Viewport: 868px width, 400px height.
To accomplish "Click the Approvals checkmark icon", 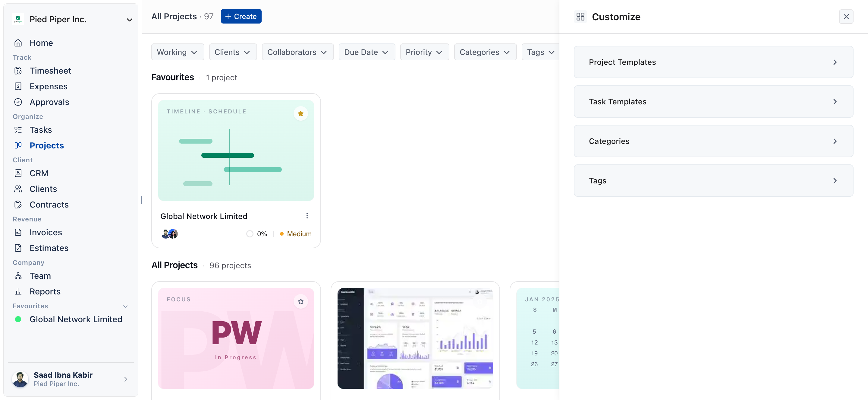I will click(x=18, y=102).
